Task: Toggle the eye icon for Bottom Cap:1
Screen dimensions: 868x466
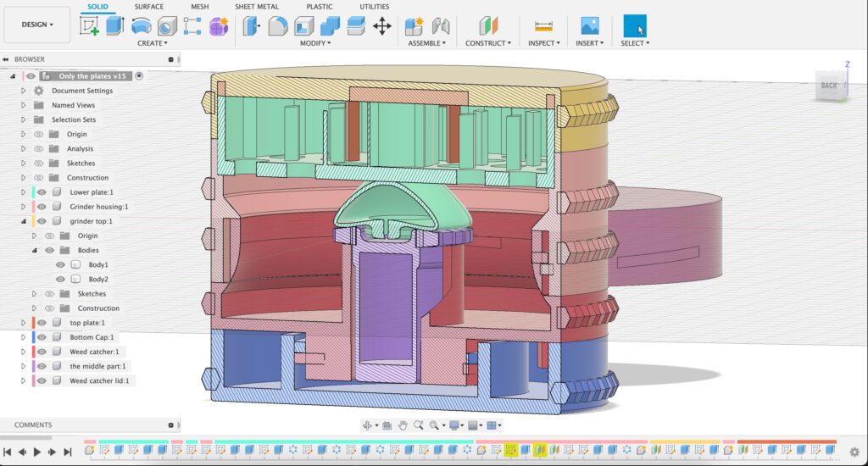Action: (42, 337)
